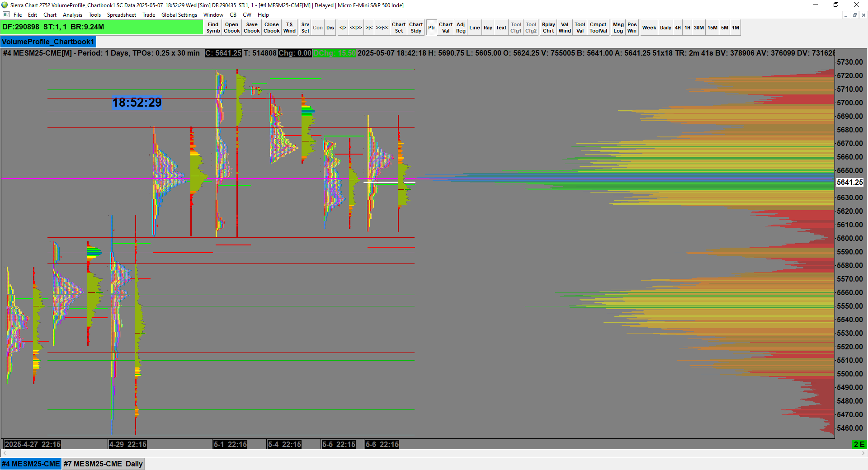This screenshot has height=470, width=868.
Task: Open the Rplay Chrt replay button
Action: tap(548, 28)
